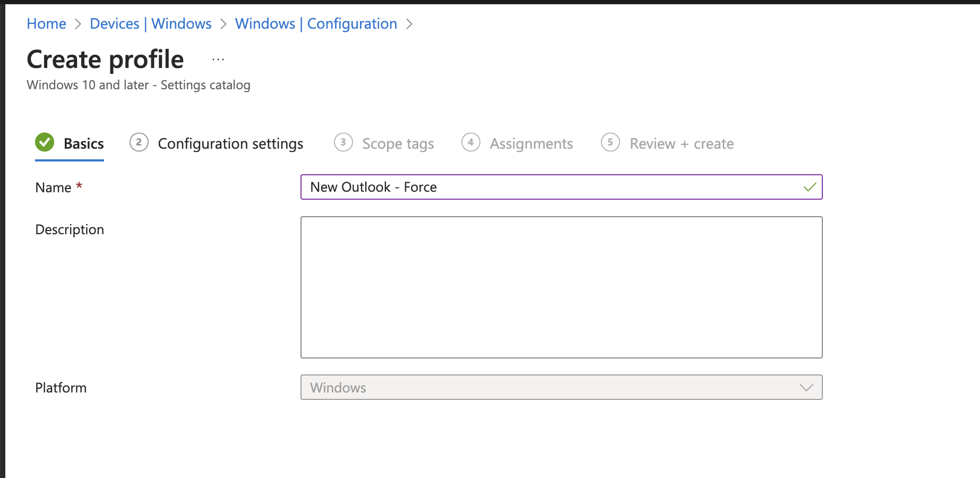Open the ellipsis menu beside Create profile
Screen dimensions: 980x478
[x=218, y=58]
